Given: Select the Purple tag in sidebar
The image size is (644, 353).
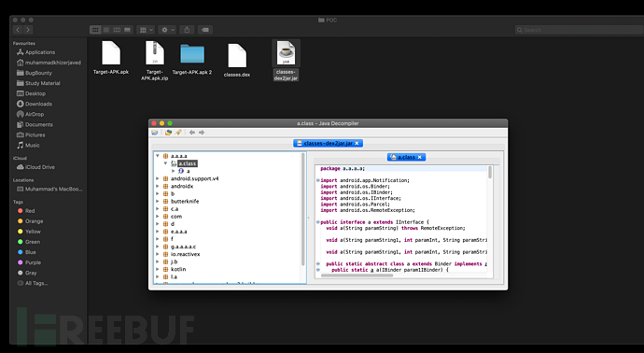Looking at the screenshot, I should pyautogui.click(x=29, y=262).
